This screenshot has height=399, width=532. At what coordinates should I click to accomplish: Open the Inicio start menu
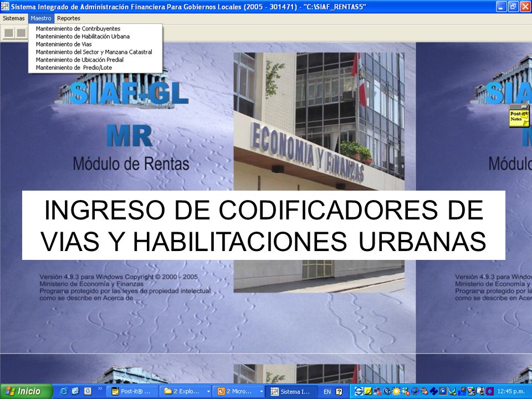[x=26, y=392]
